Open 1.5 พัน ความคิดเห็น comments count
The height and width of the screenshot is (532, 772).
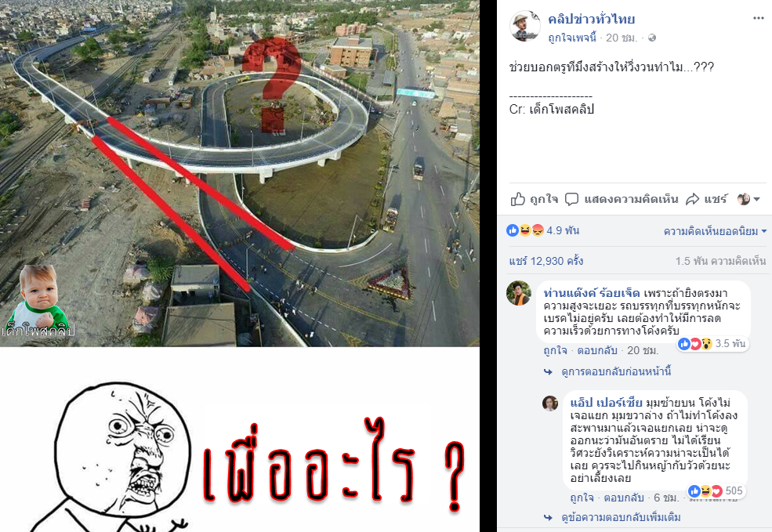point(720,261)
